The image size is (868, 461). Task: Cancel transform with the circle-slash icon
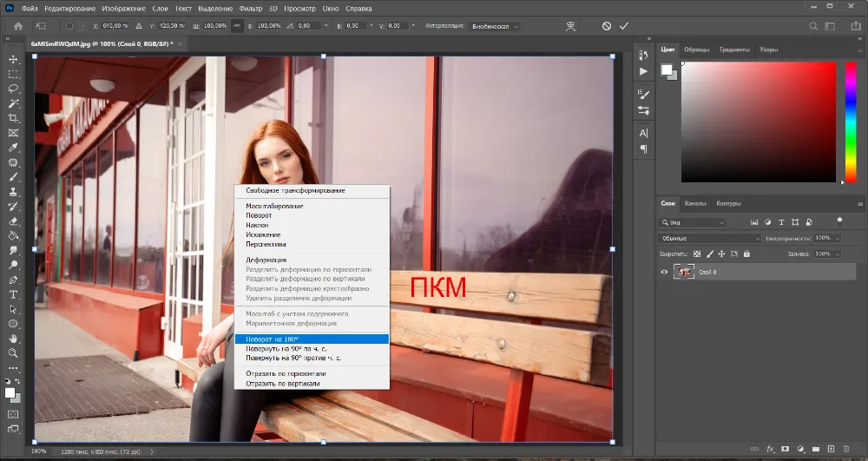pos(607,26)
